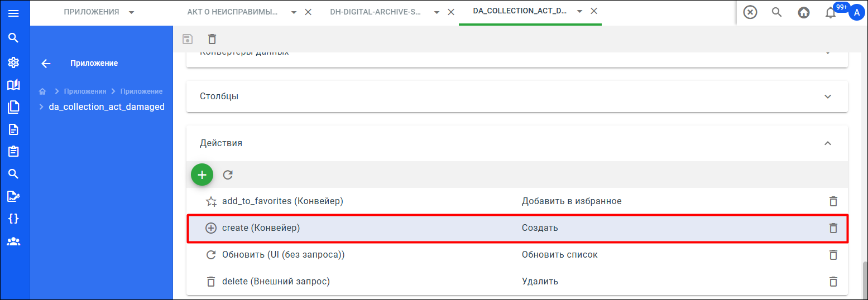Open dropdown arrow of DA_COLLECTION_ACT_D tab
This screenshot has height=300, width=868.
[x=580, y=12]
